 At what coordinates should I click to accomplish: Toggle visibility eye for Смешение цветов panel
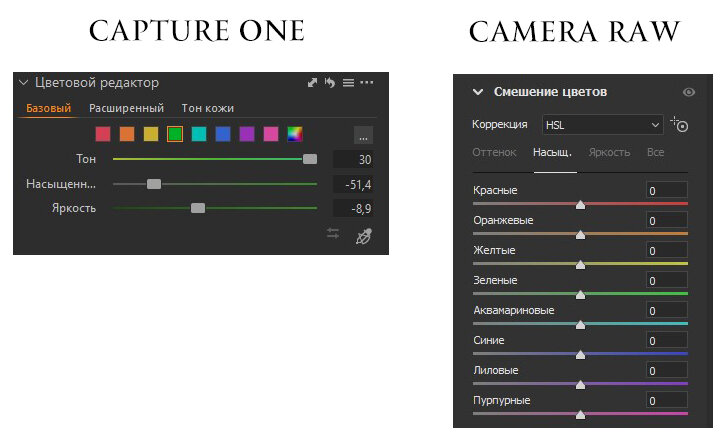pos(689,92)
